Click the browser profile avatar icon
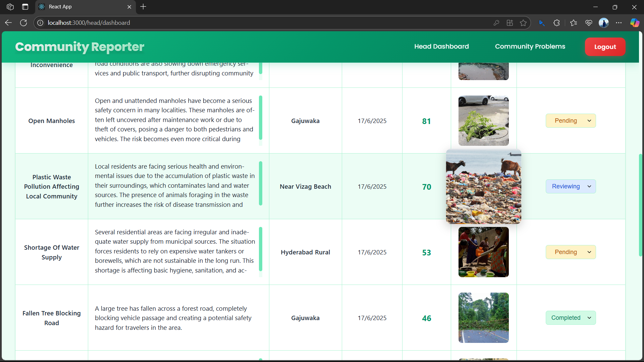This screenshot has height=362, width=644. (x=604, y=23)
